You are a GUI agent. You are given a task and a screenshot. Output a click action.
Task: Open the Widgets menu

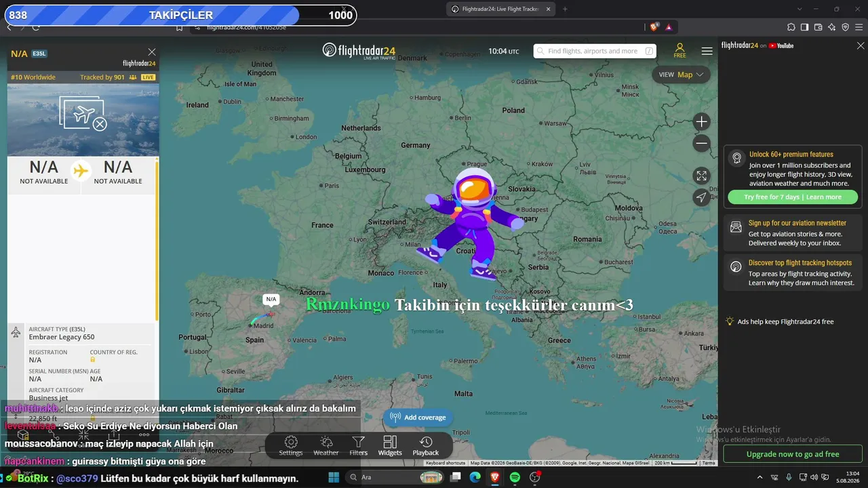coord(390,446)
